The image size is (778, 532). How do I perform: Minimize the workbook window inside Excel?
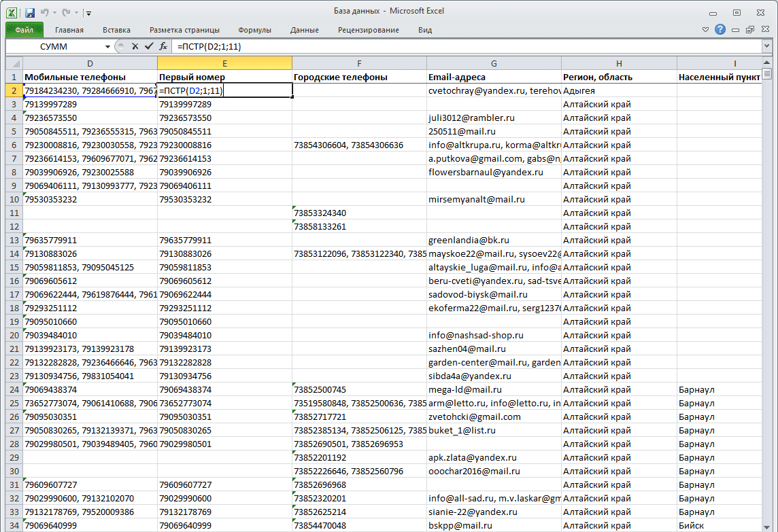coord(735,30)
